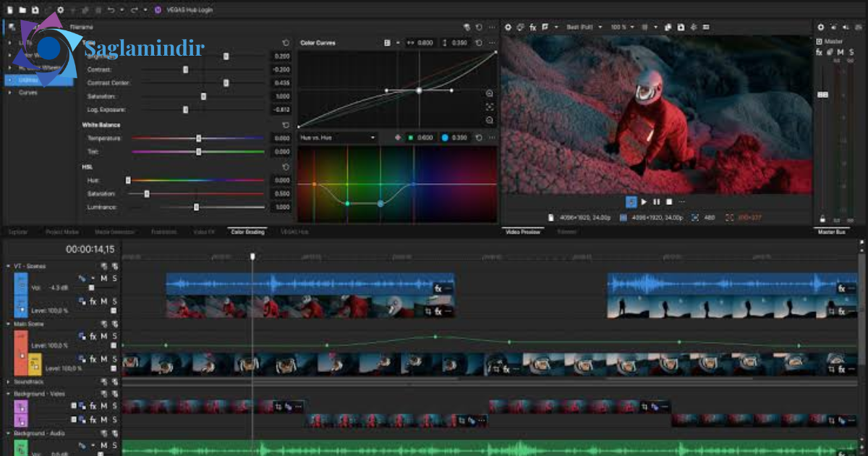Screen dimensions: 868x456
Task: Click the Contrast Center value field
Action: pyautogui.click(x=281, y=83)
